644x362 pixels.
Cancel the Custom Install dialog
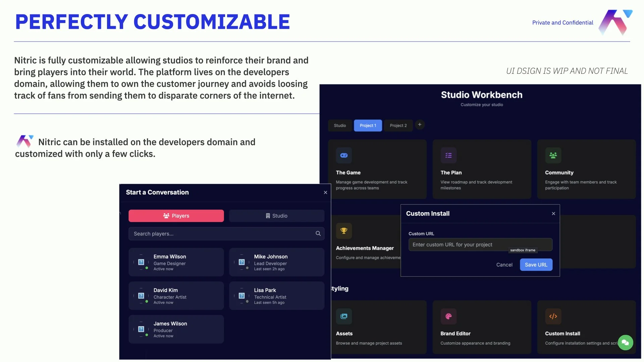[504, 265]
